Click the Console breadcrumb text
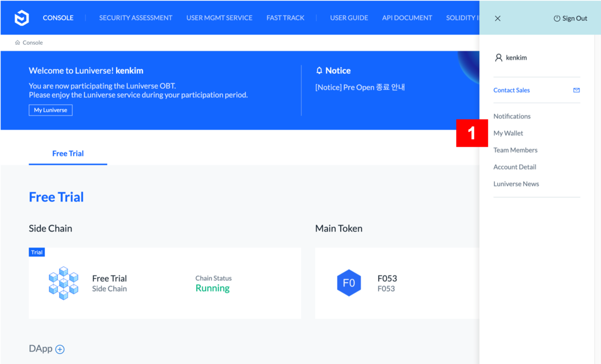 point(33,42)
